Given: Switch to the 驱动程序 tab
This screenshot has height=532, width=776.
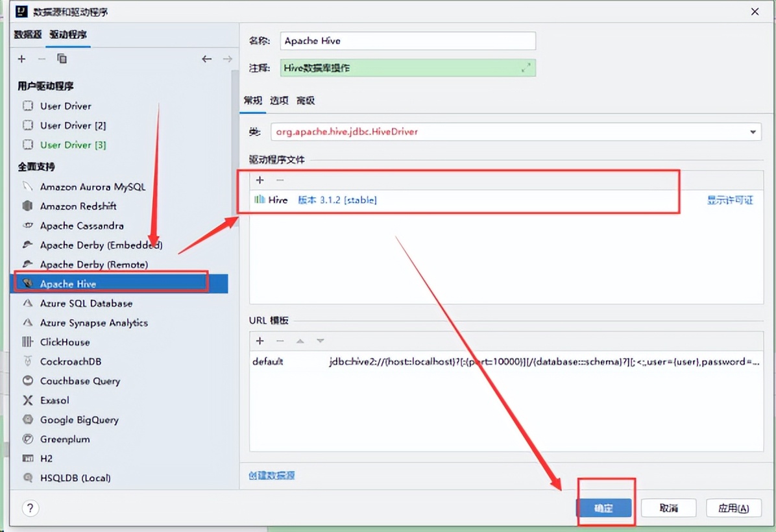Looking at the screenshot, I should [67, 34].
